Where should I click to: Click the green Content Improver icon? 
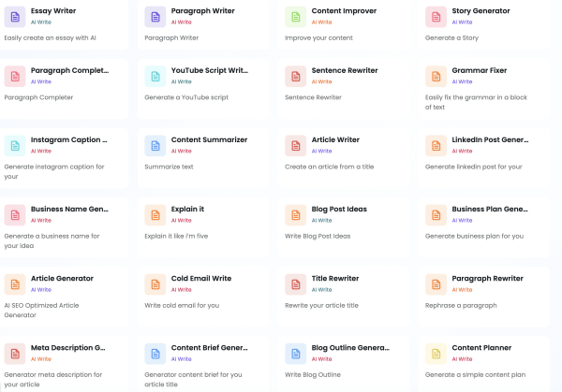click(x=296, y=17)
